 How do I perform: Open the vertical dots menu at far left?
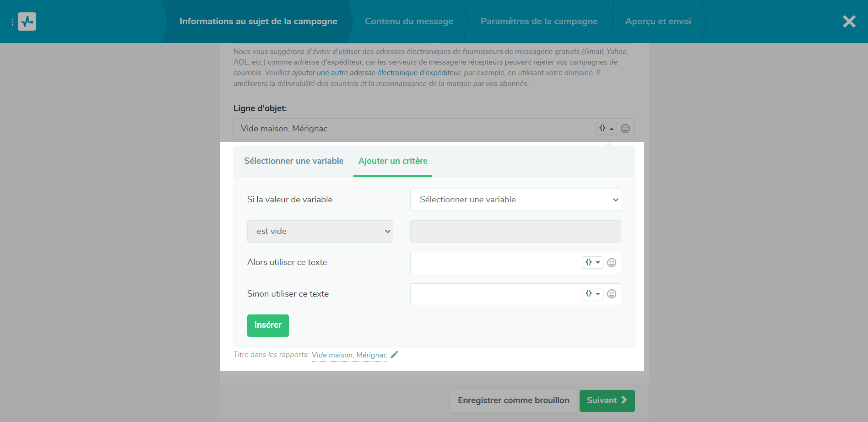tap(12, 21)
